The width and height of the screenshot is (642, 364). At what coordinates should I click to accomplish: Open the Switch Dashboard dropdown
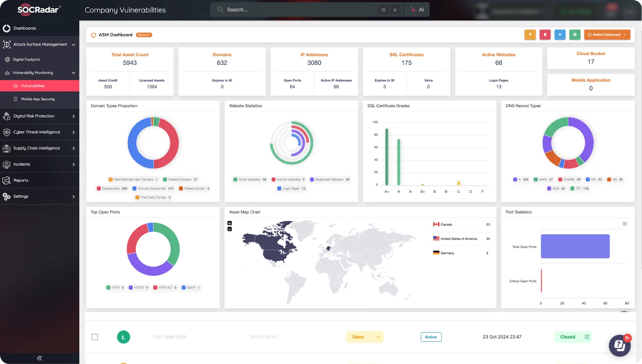point(607,35)
